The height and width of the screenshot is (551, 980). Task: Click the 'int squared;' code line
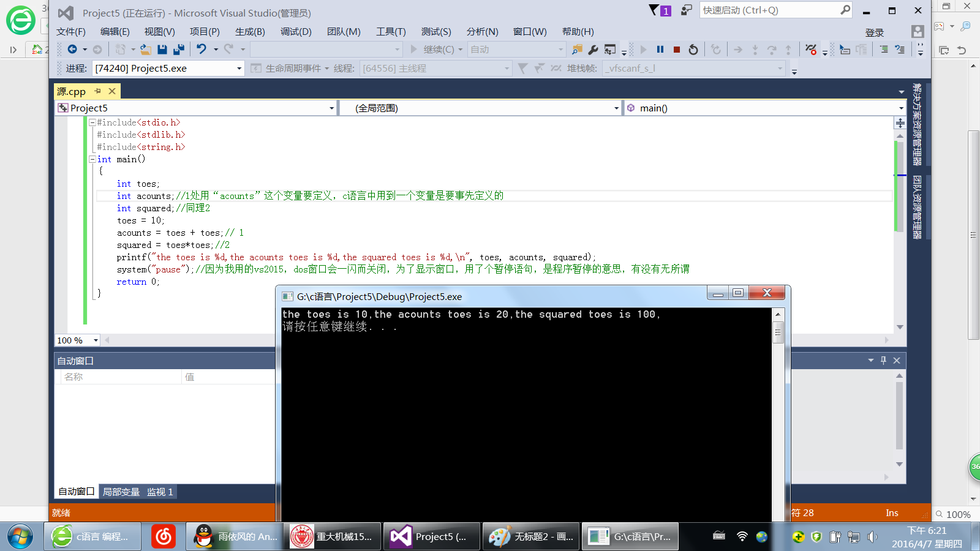164,208
